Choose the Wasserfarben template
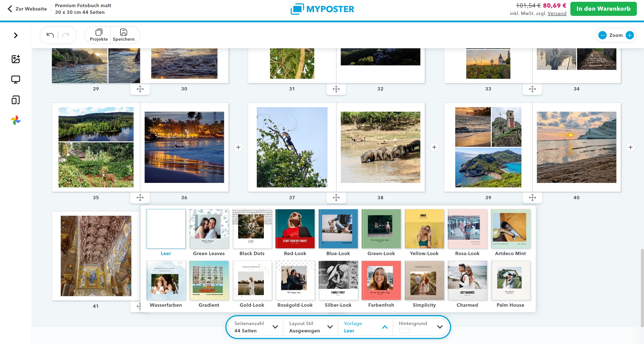Viewport: 644px width, 344px height. (x=166, y=280)
